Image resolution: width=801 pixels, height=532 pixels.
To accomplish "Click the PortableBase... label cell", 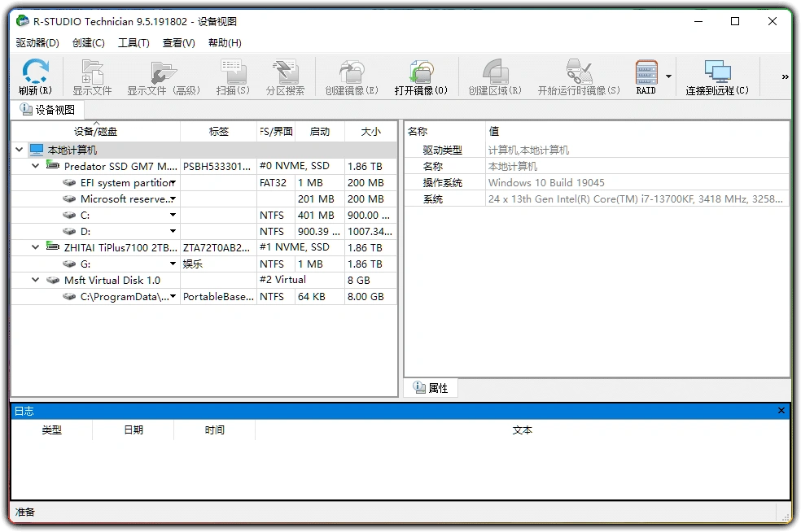I will 218,296.
